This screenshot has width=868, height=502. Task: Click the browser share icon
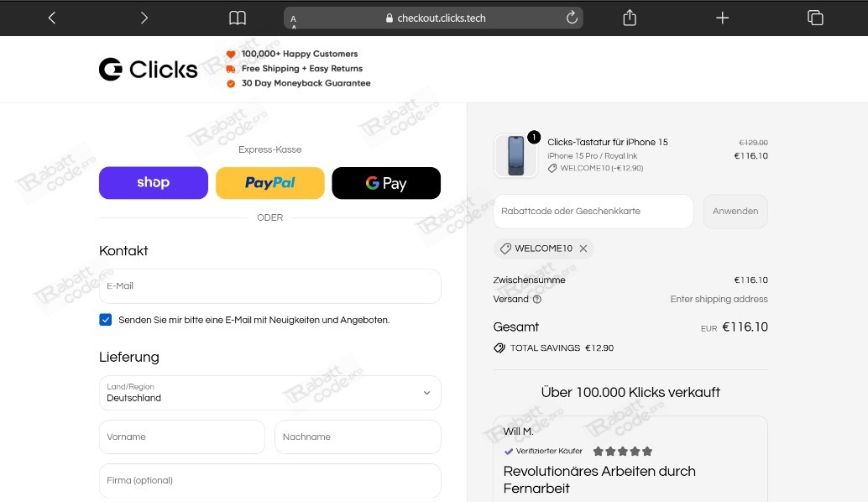[x=629, y=17]
